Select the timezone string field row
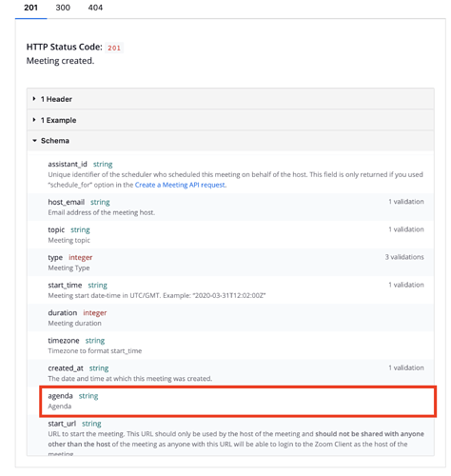 [230, 346]
